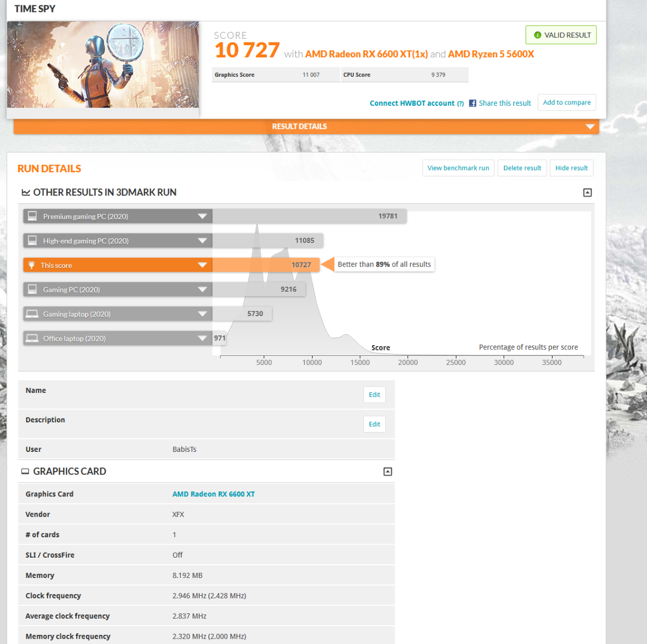The width and height of the screenshot is (647, 644).
Task: Click Edit button in the Name row
Action: 374,395
